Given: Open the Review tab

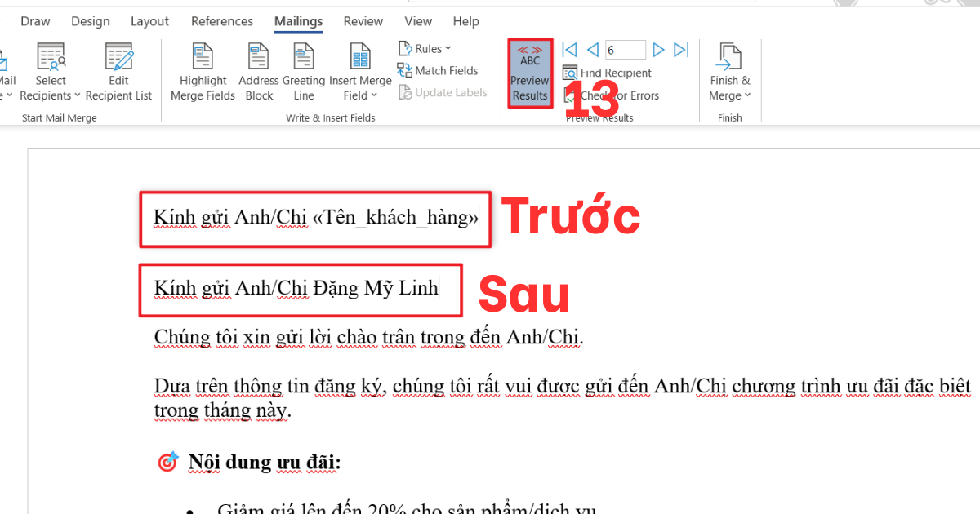Looking at the screenshot, I should (363, 21).
